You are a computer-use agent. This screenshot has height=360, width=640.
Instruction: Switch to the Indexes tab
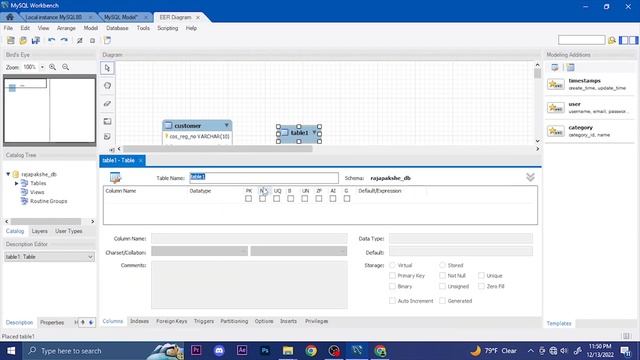[139, 322]
